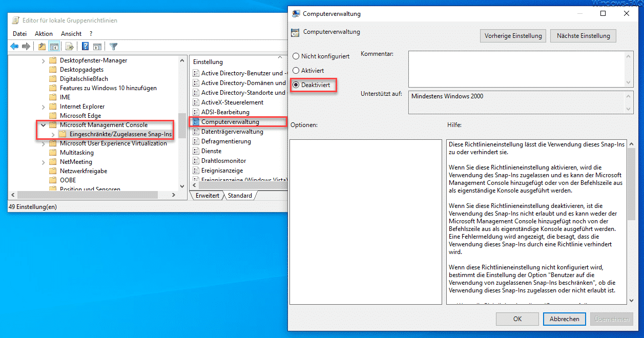The image size is (644, 338).
Task: Click the policy icon beside Computerverwaltung heading
Action: 295,33
